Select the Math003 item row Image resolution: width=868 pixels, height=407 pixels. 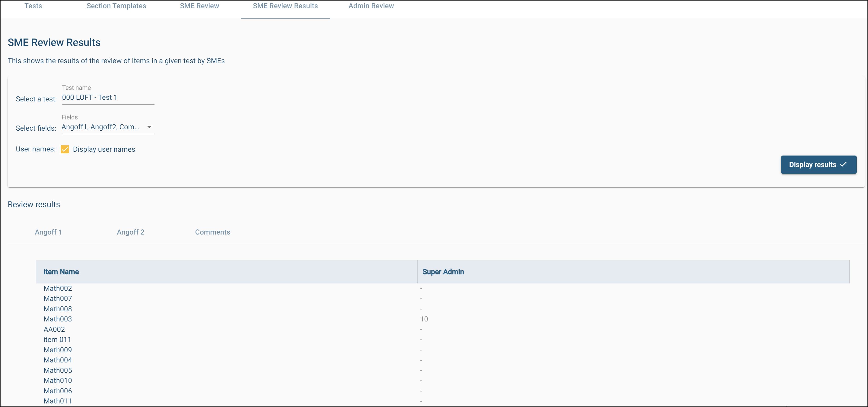[442, 319]
